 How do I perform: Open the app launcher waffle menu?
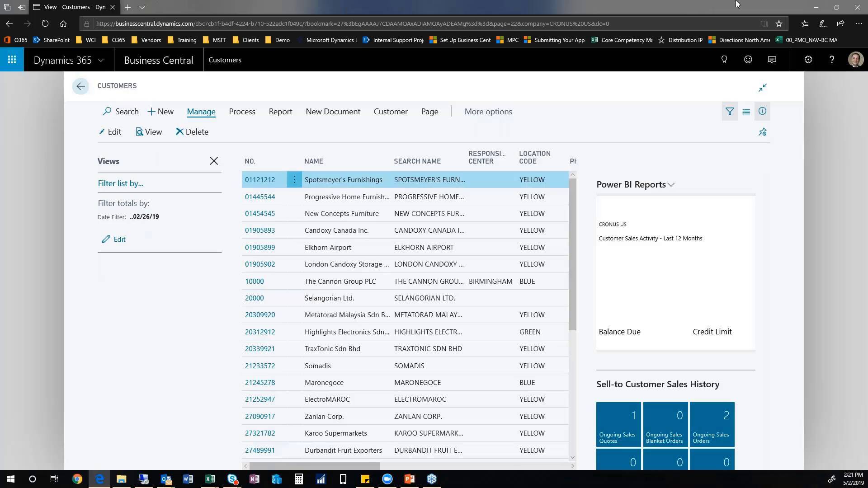(x=12, y=59)
